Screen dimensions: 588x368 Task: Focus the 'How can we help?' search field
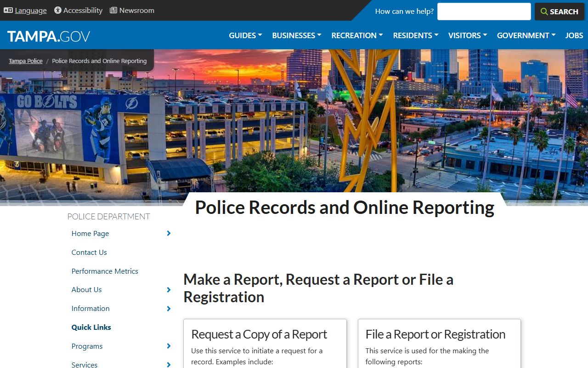(484, 11)
